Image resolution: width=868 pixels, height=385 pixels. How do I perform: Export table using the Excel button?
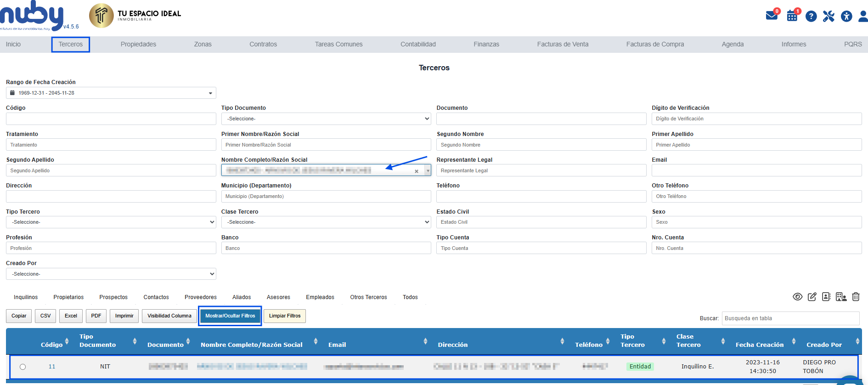point(71,316)
